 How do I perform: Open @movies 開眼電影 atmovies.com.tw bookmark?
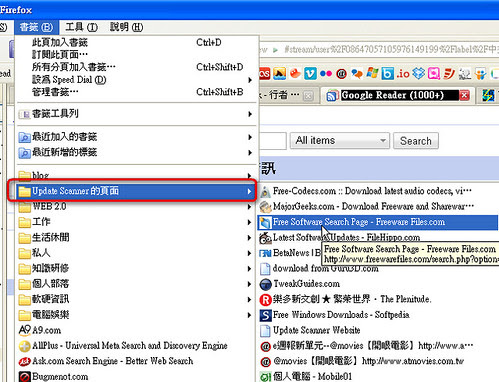pyautogui.click(x=379, y=361)
